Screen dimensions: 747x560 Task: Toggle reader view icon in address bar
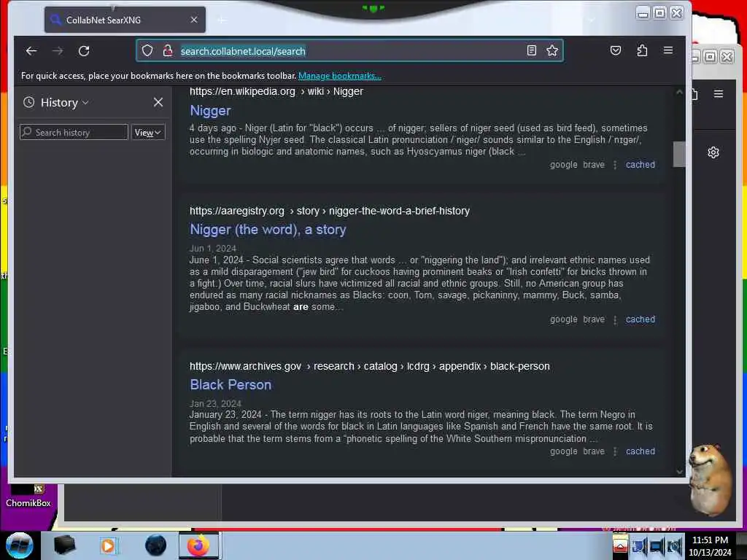[x=532, y=50]
